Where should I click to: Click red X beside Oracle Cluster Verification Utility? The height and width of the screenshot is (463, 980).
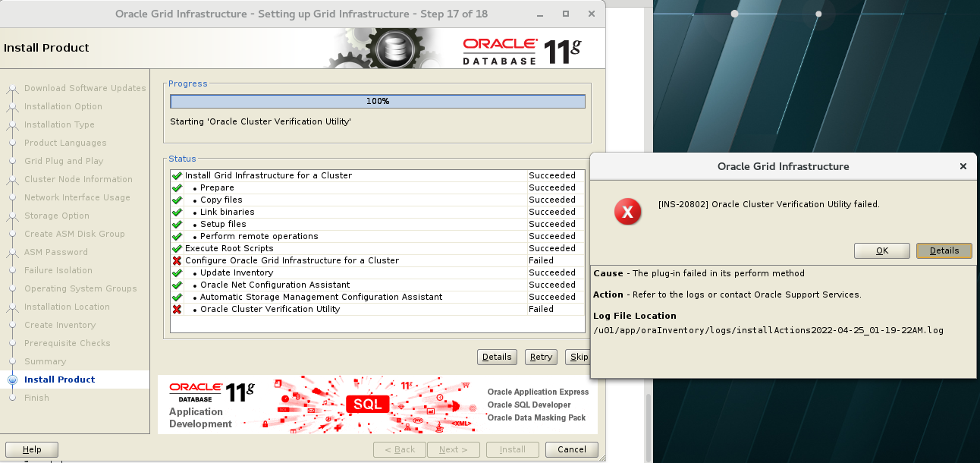177,309
